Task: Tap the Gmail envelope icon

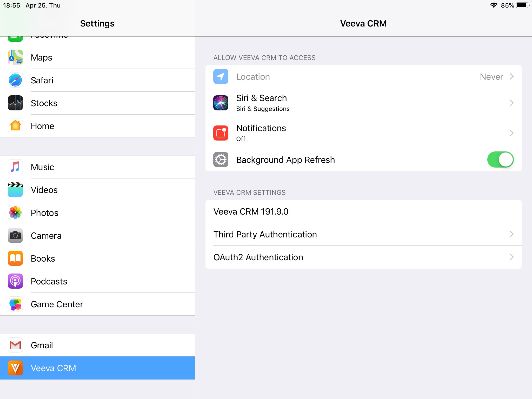Action: pos(15,345)
